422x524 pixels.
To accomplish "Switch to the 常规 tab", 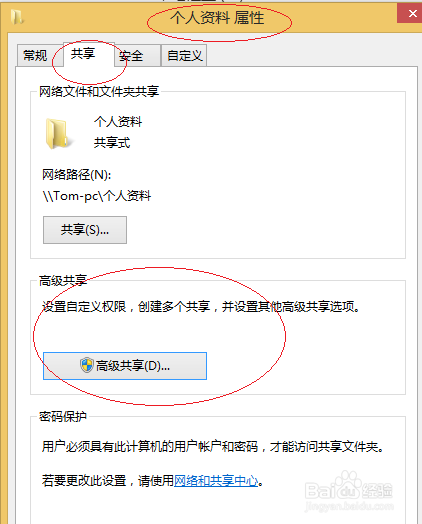I will tap(35, 55).
